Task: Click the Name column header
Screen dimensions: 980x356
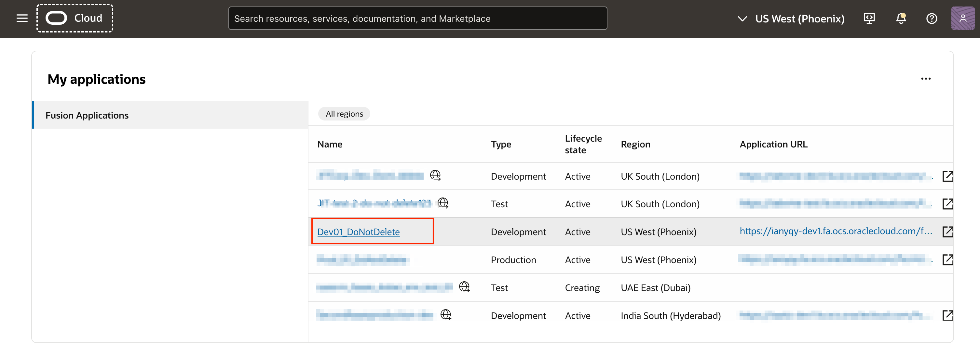Action: coord(330,144)
